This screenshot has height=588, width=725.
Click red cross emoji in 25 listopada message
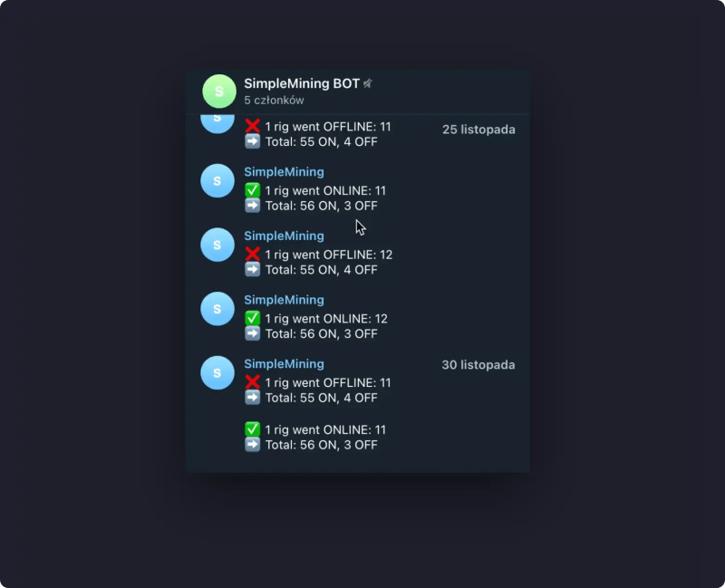(x=253, y=126)
